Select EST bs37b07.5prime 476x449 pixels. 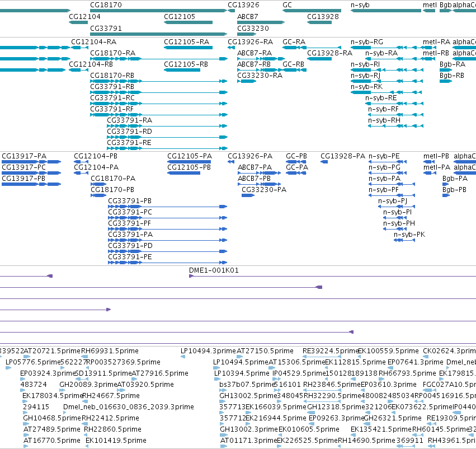(x=247, y=385)
